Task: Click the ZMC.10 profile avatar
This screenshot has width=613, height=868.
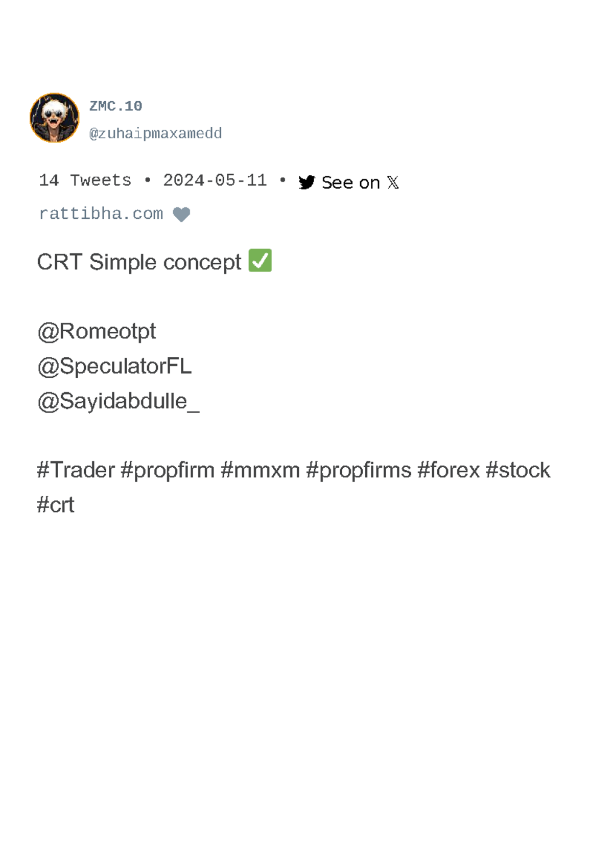Action: tap(55, 118)
